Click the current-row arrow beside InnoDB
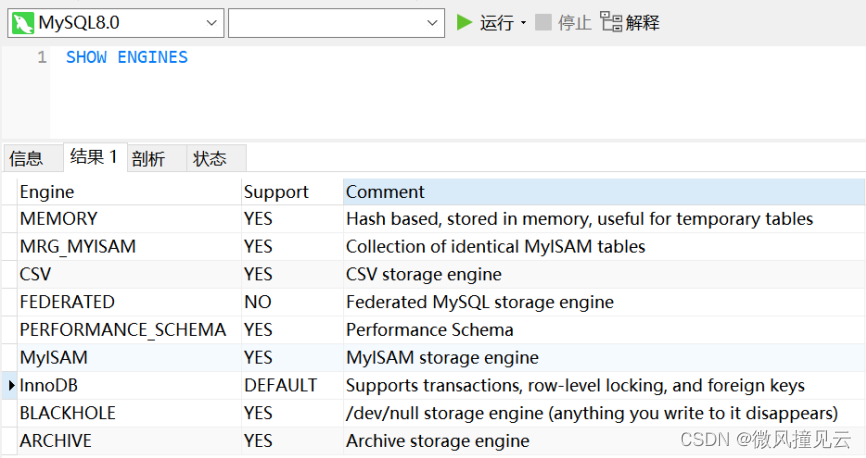Viewport: 866px width, 458px height. coord(10,386)
